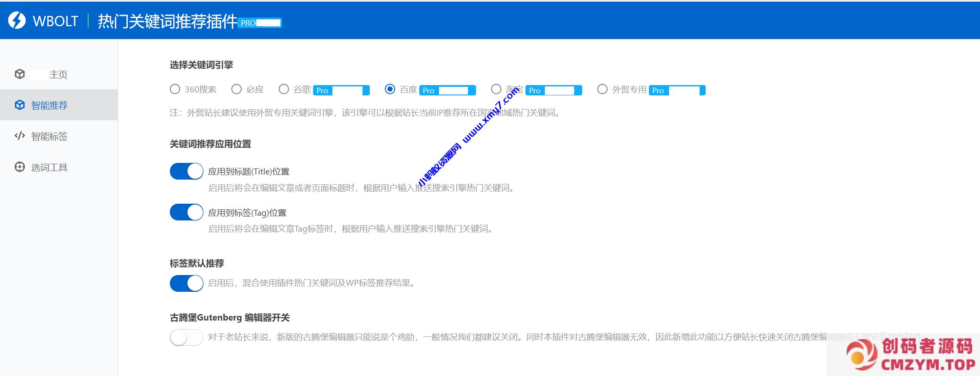Viewport: 980px width, 376px height.
Task: Open the 主页 sidebar menu item
Action: tap(58, 74)
